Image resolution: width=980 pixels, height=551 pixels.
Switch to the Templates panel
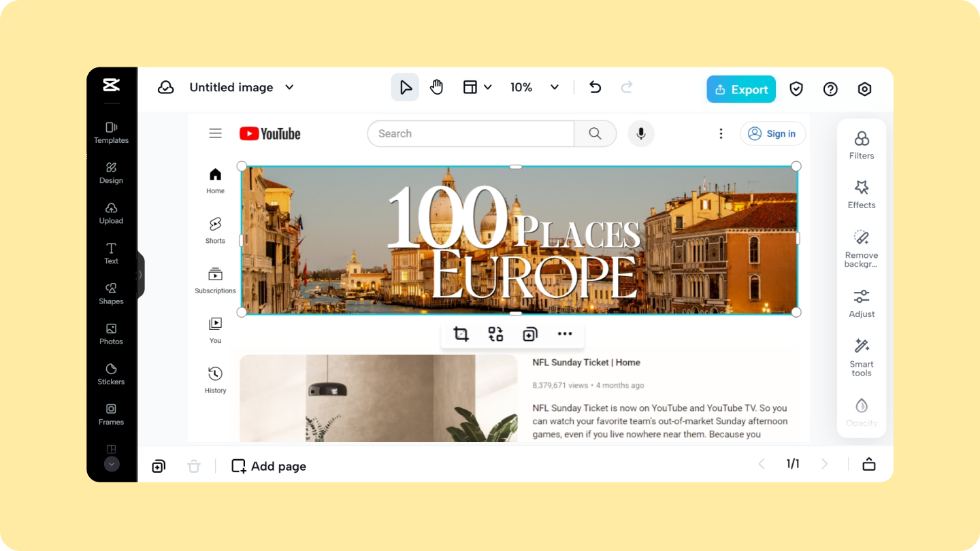click(111, 133)
